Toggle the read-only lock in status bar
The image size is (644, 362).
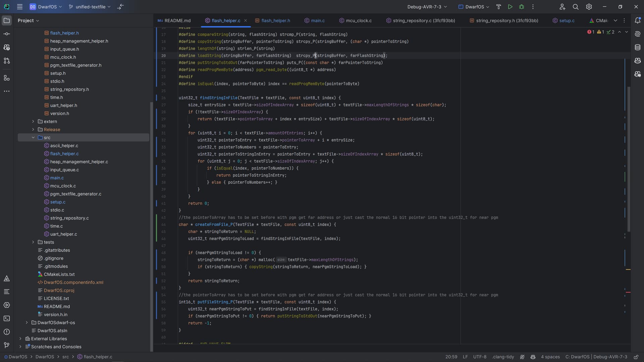[x=636, y=357]
